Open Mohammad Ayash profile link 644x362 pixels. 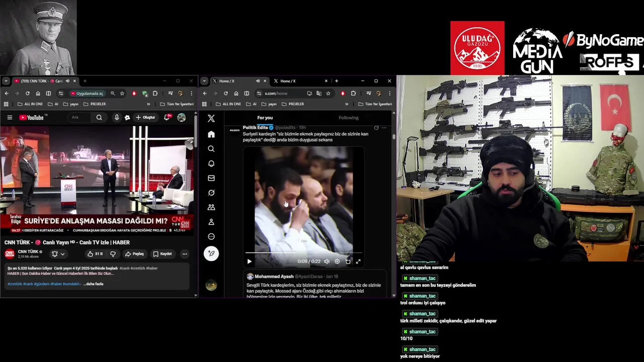274,277
